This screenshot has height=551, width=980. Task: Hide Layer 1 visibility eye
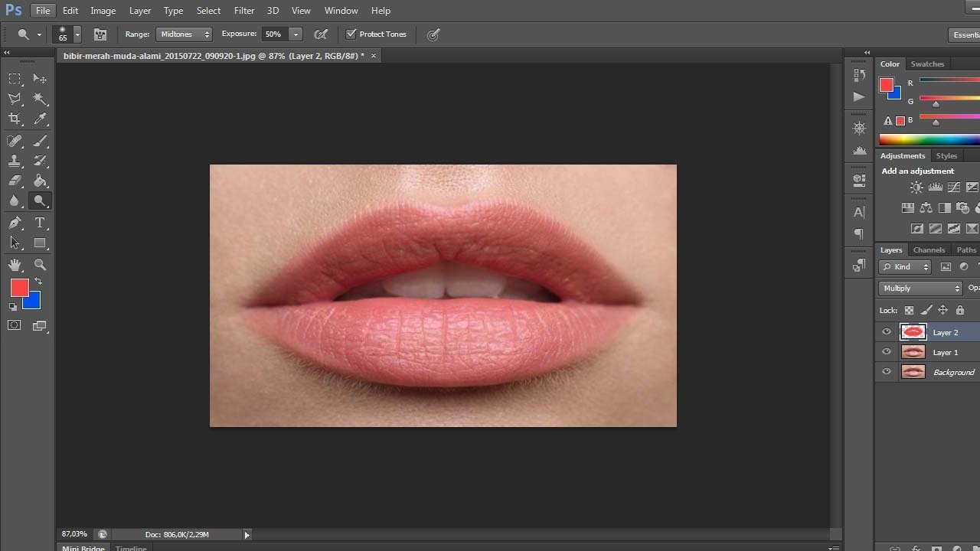click(x=887, y=352)
